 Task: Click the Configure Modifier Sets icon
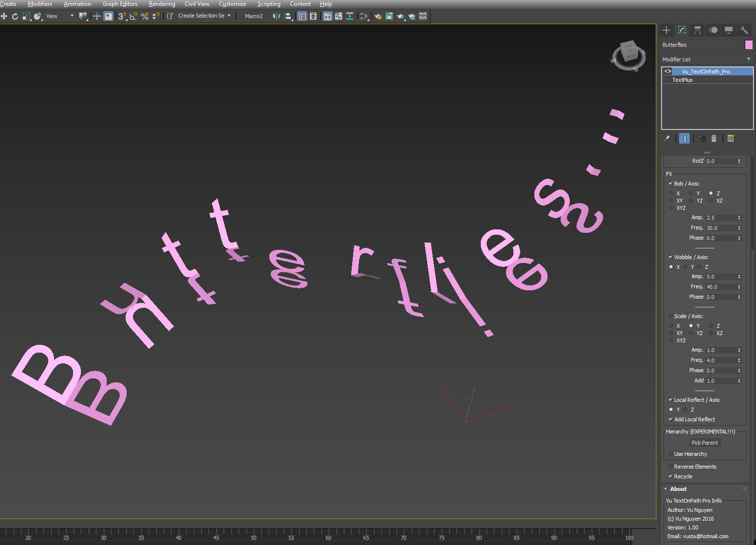point(731,139)
